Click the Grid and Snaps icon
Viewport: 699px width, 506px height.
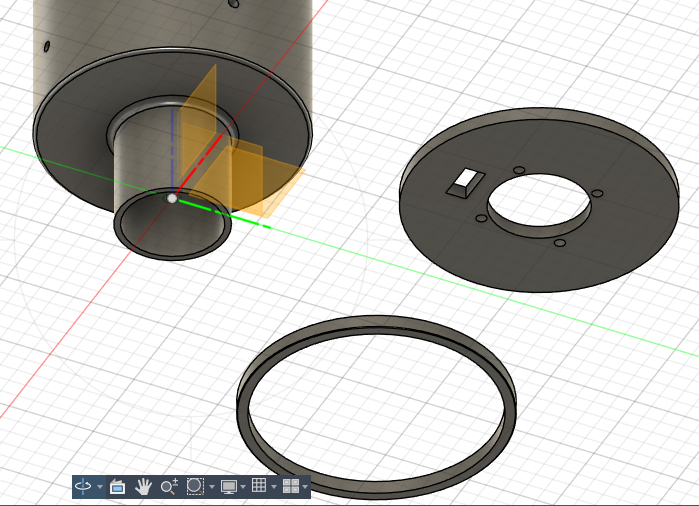point(259,486)
